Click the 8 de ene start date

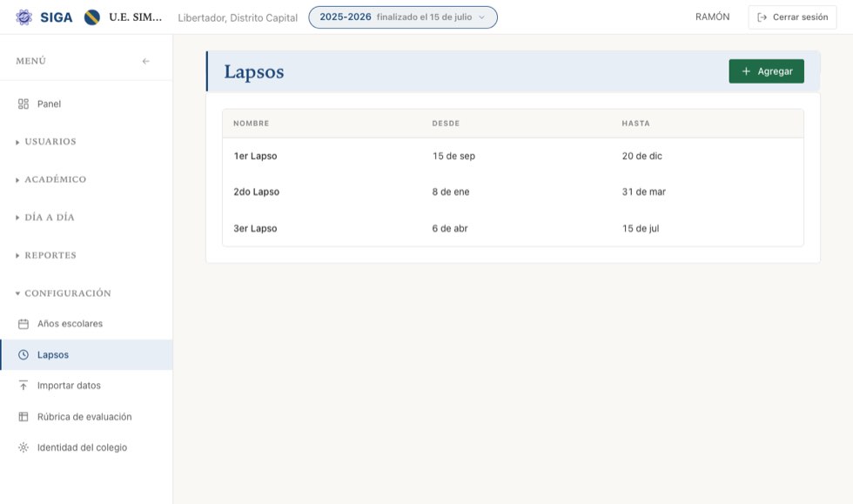click(x=451, y=192)
